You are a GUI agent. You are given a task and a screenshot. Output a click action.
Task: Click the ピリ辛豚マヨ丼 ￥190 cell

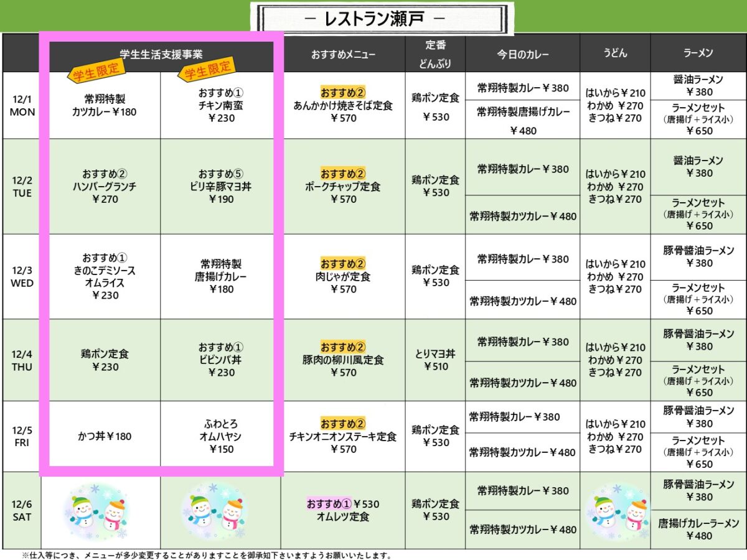pyautogui.click(x=222, y=187)
